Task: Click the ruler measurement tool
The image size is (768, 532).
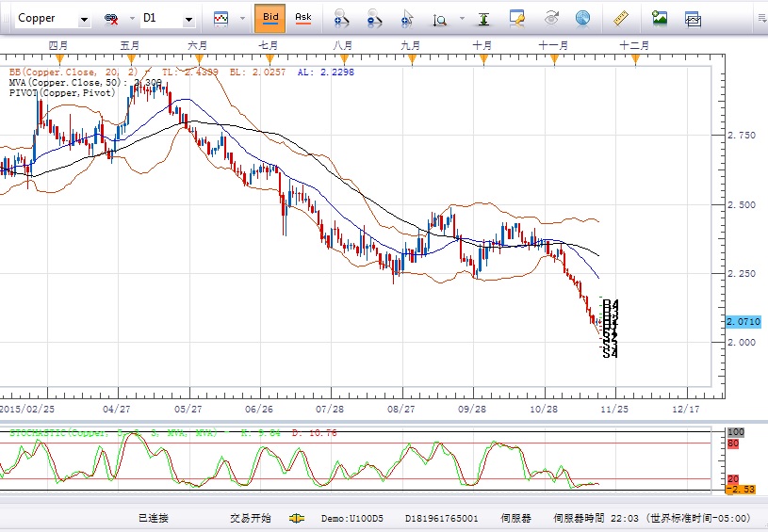Action: click(620, 18)
